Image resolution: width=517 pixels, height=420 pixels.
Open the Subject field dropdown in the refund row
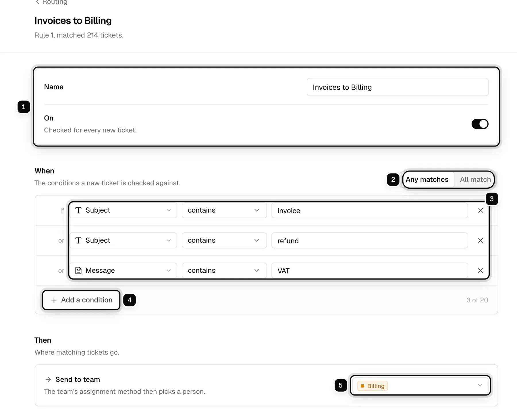coord(124,240)
